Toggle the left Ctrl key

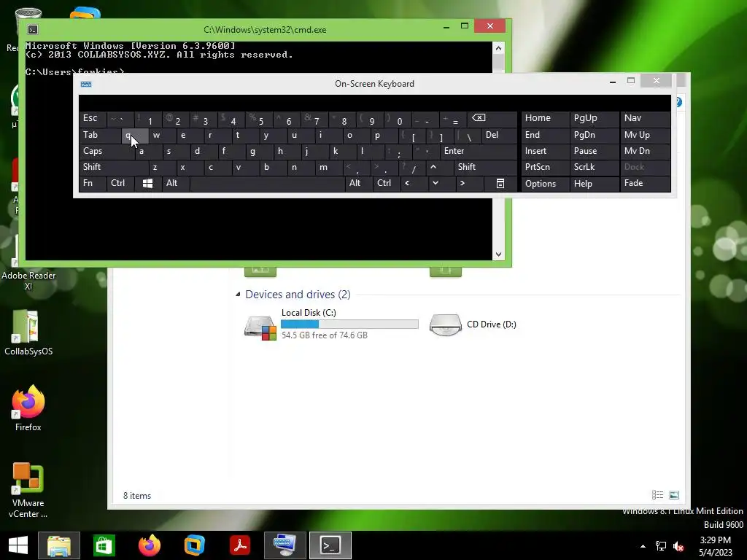pyautogui.click(x=120, y=183)
